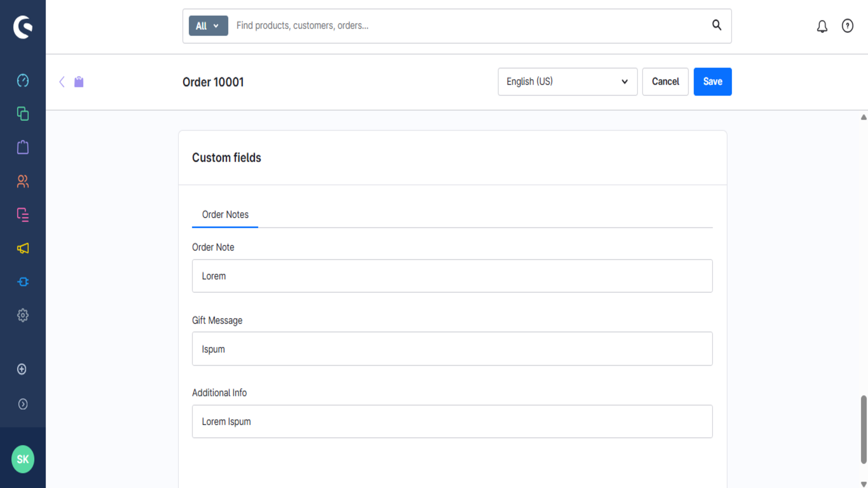
Task: Click the search magnifier icon
Action: point(717,25)
